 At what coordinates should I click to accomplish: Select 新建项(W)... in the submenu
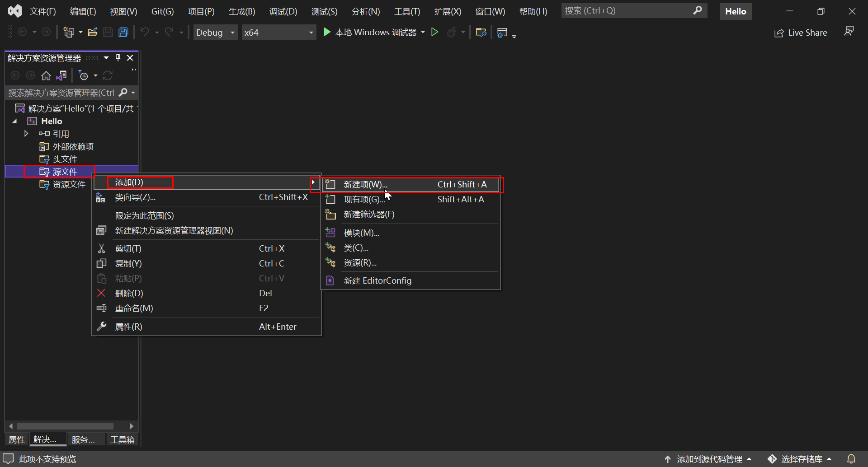[x=410, y=184]
